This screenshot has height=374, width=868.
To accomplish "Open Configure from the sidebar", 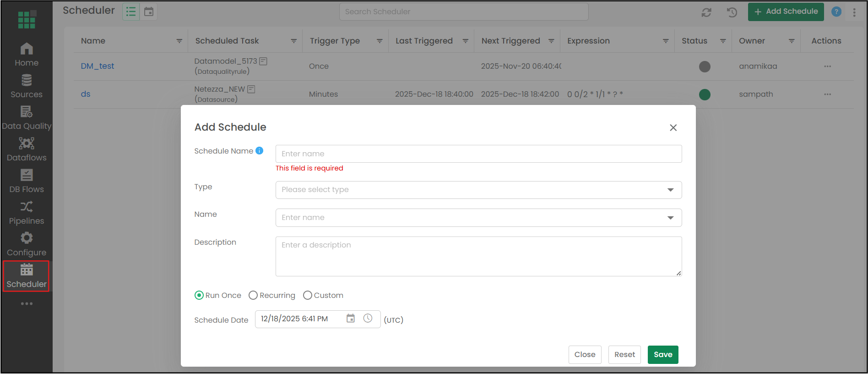I will [27, 245].
